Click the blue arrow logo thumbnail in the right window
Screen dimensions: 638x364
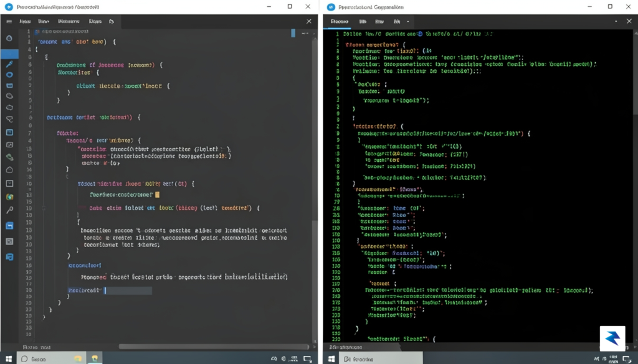click(612, 338)
